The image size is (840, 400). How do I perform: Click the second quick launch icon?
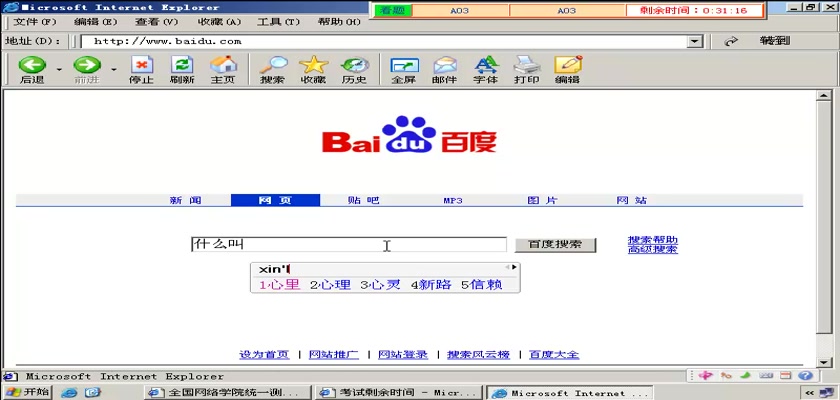coord(93,393)
